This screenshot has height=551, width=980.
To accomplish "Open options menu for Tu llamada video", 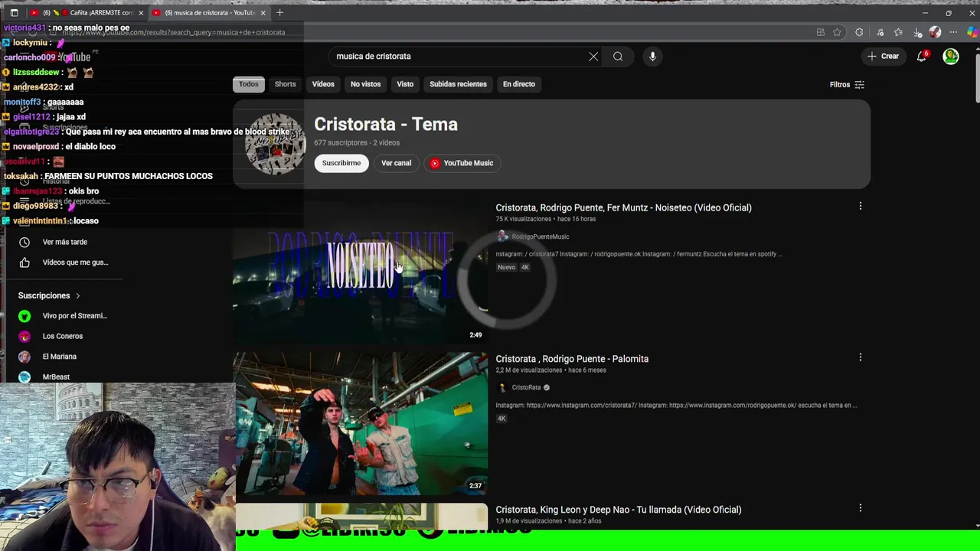I will click(860, 508).
